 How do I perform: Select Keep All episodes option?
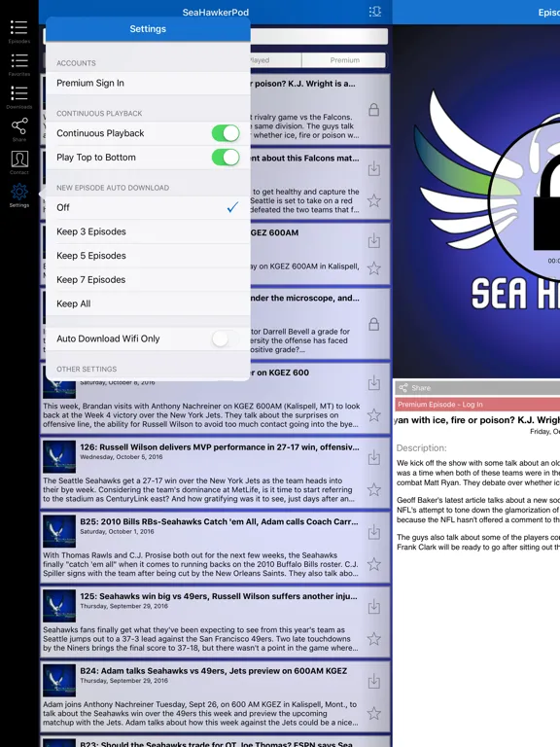tap(148, 303)
